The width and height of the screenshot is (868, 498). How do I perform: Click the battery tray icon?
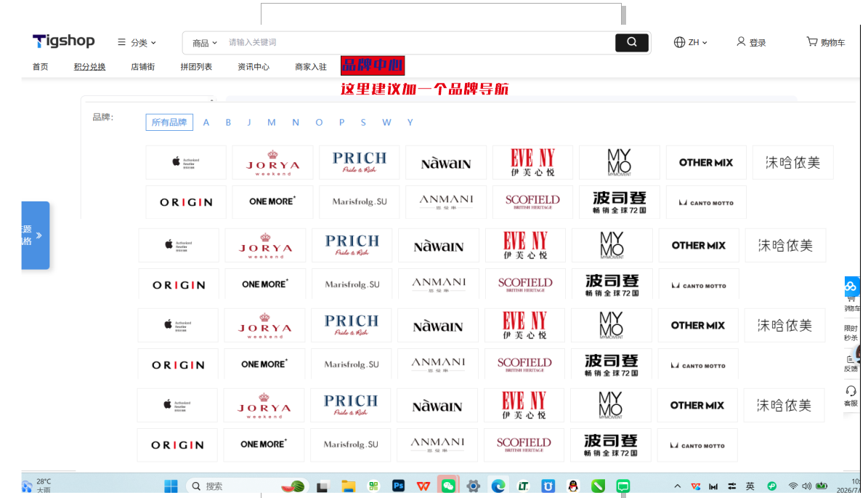[x=822, y=486]
